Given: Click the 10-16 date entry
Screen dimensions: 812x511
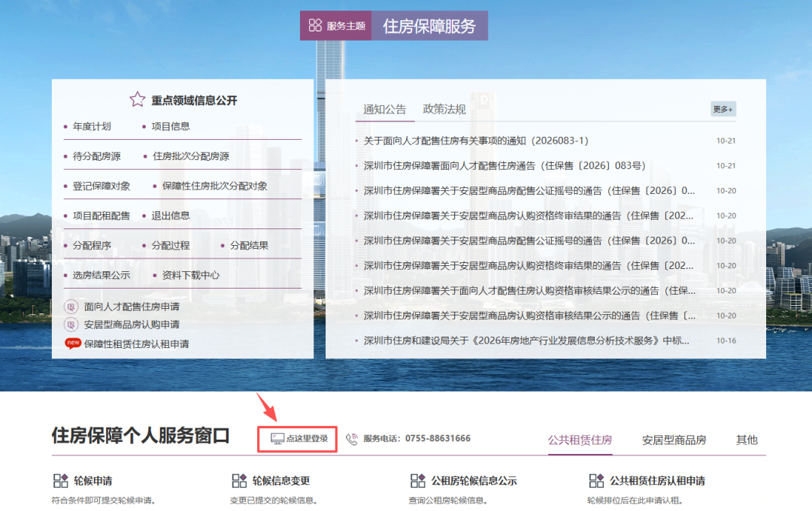Looking at the screenshot, I should 726,340.
